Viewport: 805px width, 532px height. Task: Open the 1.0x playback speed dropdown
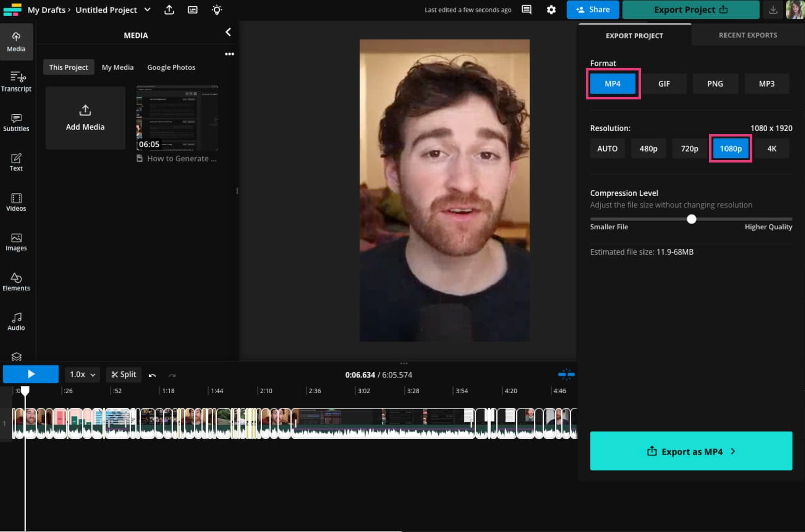pos(82,374)
